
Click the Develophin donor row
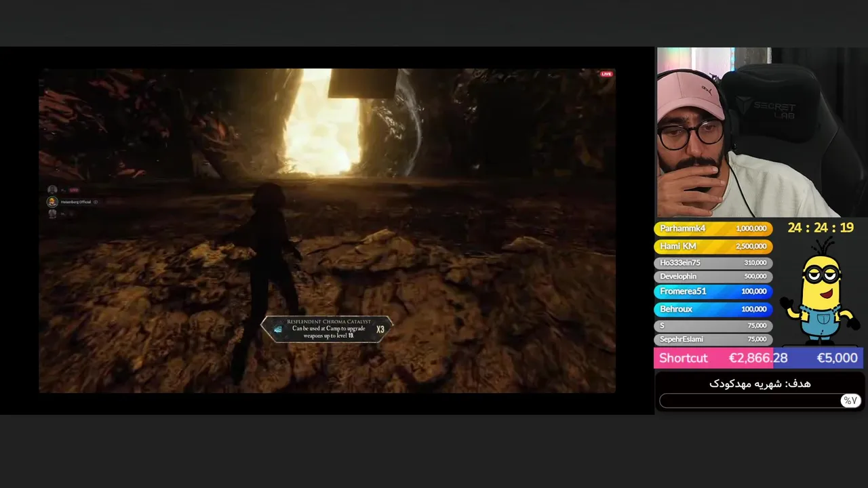[x=713, y=277]
